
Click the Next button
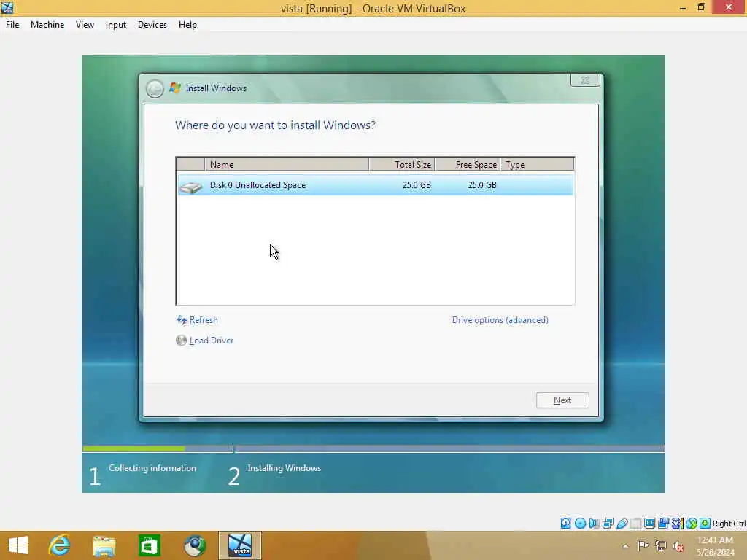point(562,400)
